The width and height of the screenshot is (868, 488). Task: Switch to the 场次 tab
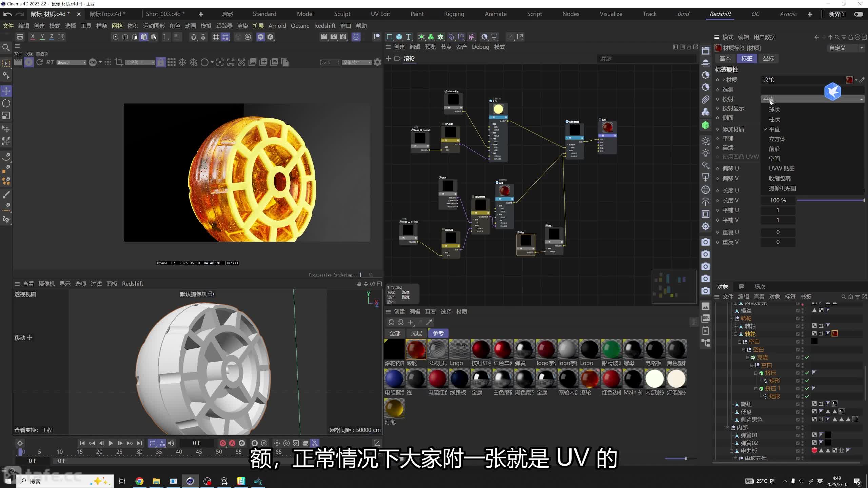click(x=760, y=287)
